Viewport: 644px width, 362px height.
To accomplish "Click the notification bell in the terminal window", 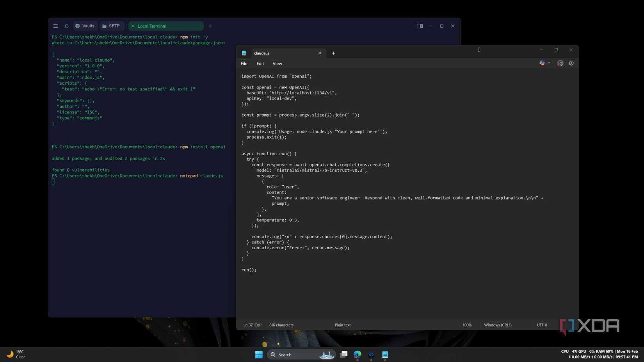I will [x=67, y=26].
